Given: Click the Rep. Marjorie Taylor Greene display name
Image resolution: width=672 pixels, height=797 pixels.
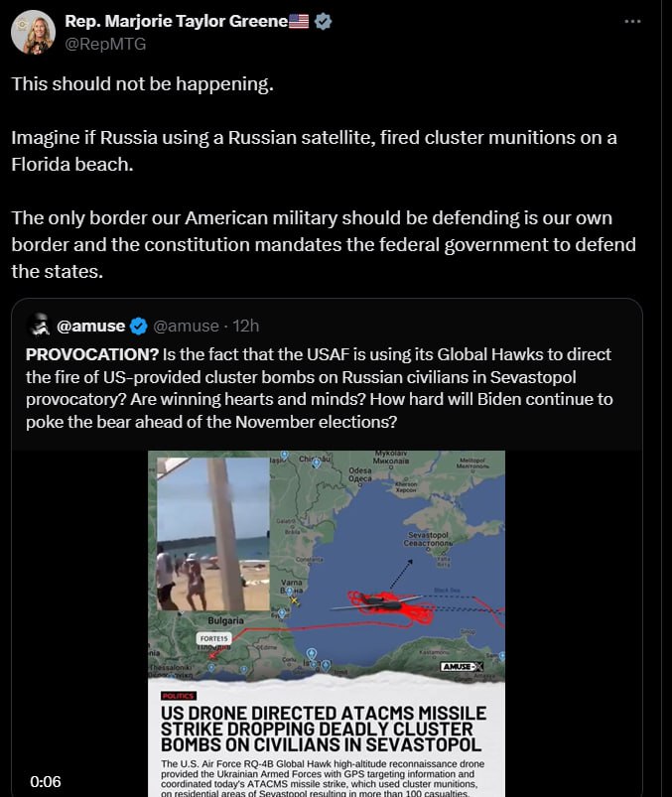Looking at the screenshot, I should point(177,22).
